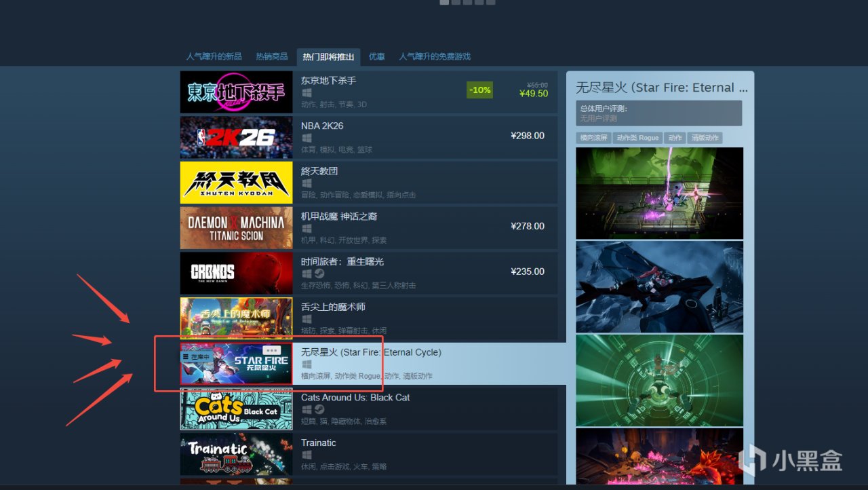Viewport: 868px width, 490px height.
Task: Switch to the 热销商品 tab
Action: 271,56
